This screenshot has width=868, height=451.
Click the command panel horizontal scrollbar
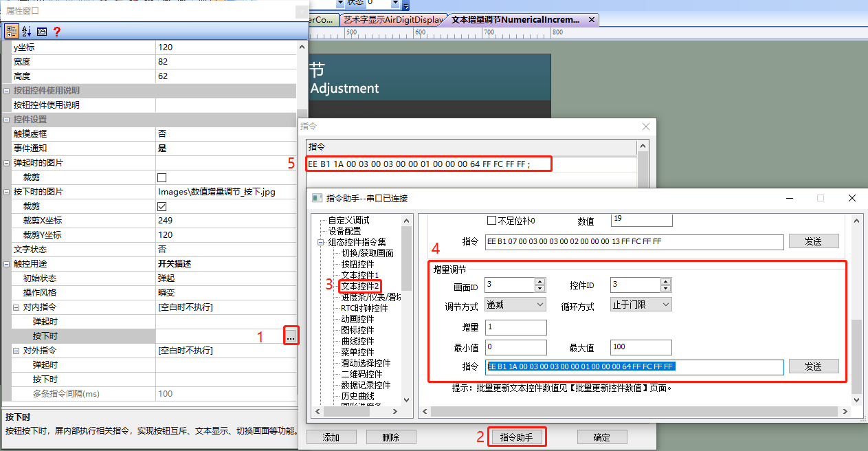click(636, 411)
